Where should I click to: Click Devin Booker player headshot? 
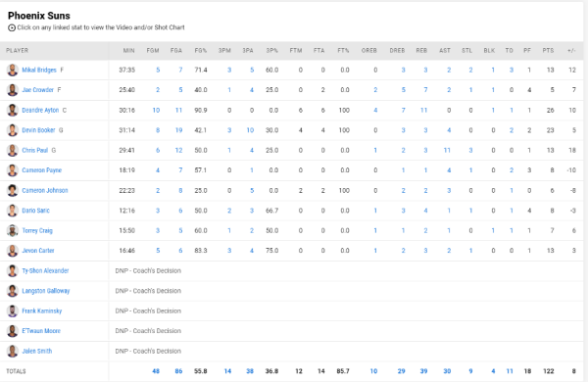[13, 130]
